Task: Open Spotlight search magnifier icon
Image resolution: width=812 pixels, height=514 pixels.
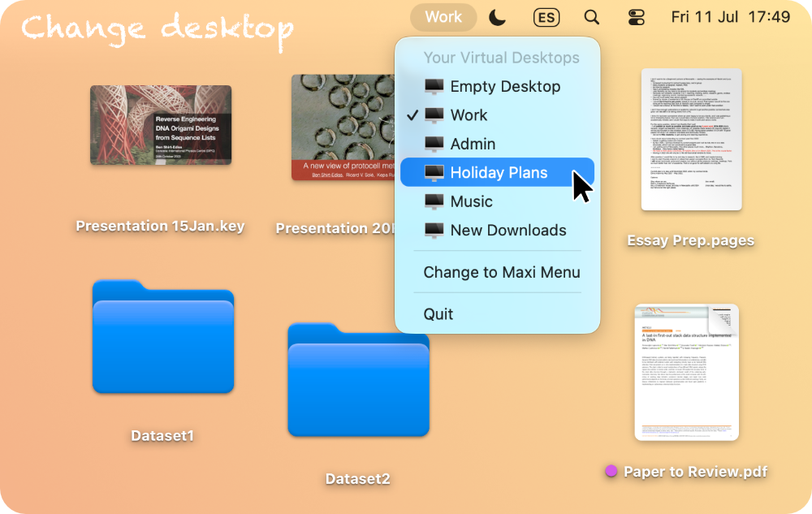Action: [x=591, y=17]
